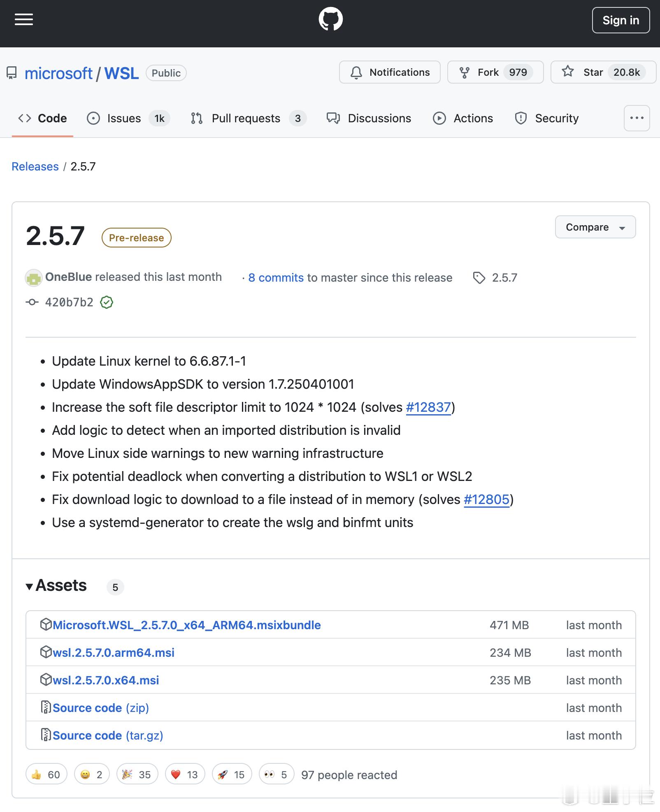The width and height of the screenshot is (660, 812).
Task: Toggle the eyes reaction (5)
Action: tap(276, 774)
